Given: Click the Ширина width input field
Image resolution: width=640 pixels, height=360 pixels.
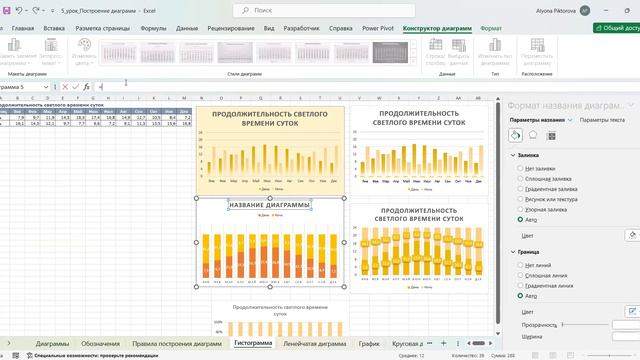Looking at the screenshot, I should click(x=626, y=336).
